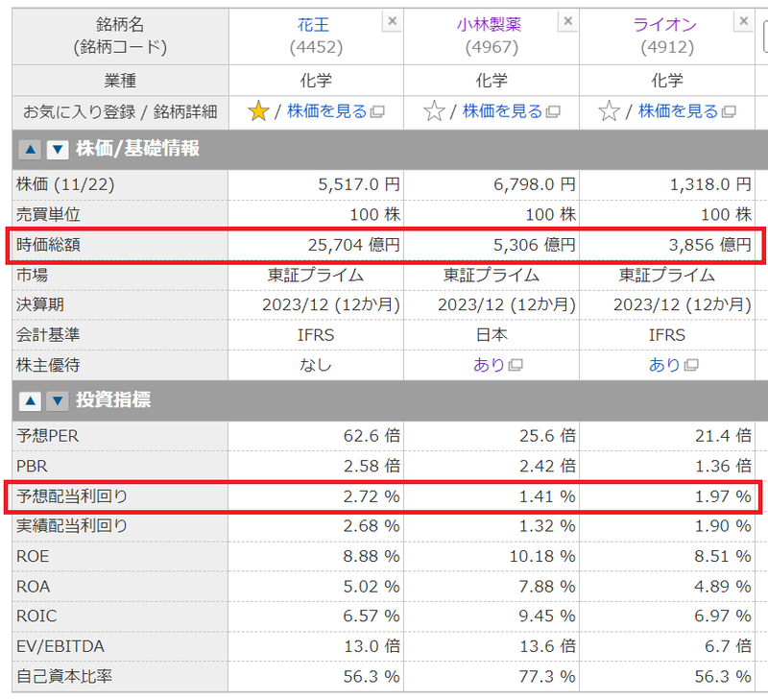Toggle the favorite star for 花王
The width and height of the screenshot is (768, 700).
pyautogui.click(x=258, y=111)
